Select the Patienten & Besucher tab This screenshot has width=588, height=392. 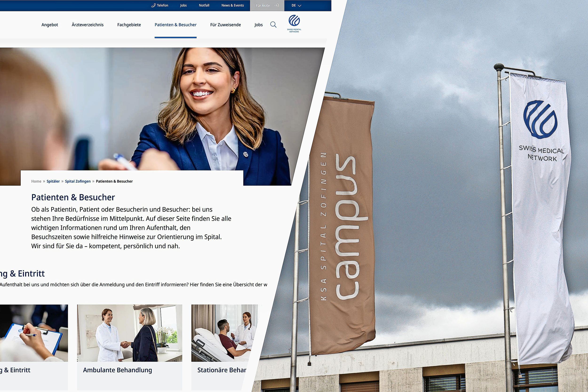[175, 25]
